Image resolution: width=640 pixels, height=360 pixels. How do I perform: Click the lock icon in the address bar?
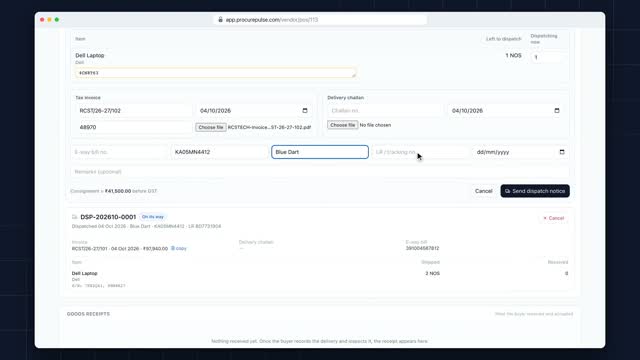point(220,20)
